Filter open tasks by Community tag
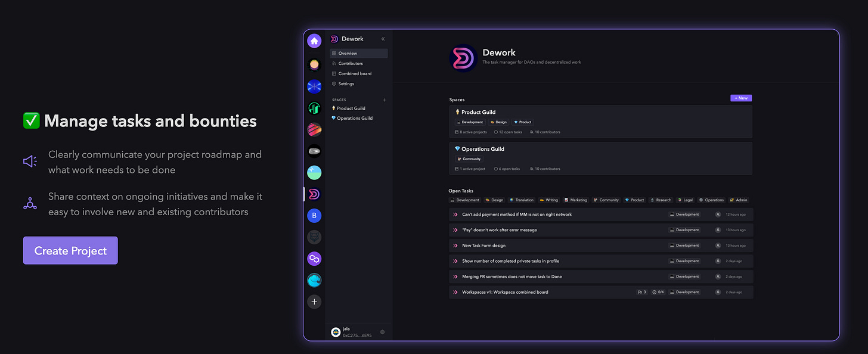This screenshot has height=354, width=868. tap(606, 200)
